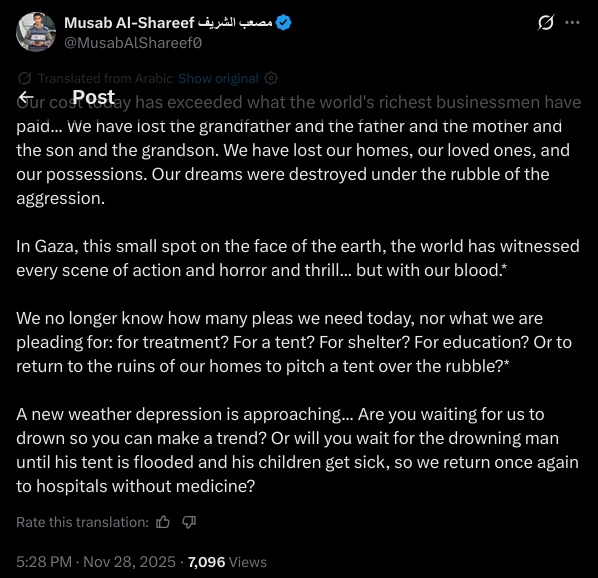This screenshot has height=578, width=598.
Task: Click the paragraph beginning We no longer know
Action: pyautogui.click(x=294, y=342)
